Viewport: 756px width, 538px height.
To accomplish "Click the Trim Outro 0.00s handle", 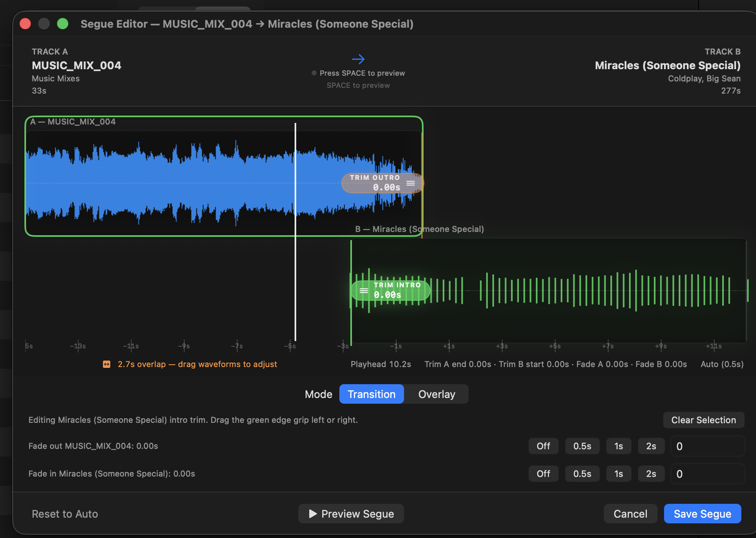I will tap(382, 183).
